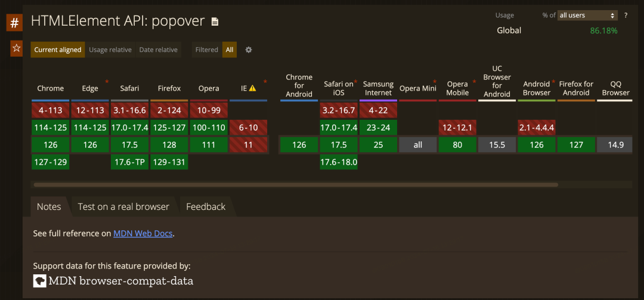Click the Safari 17.6-TP cell
644x300 pixels.
tap(129, 162)
